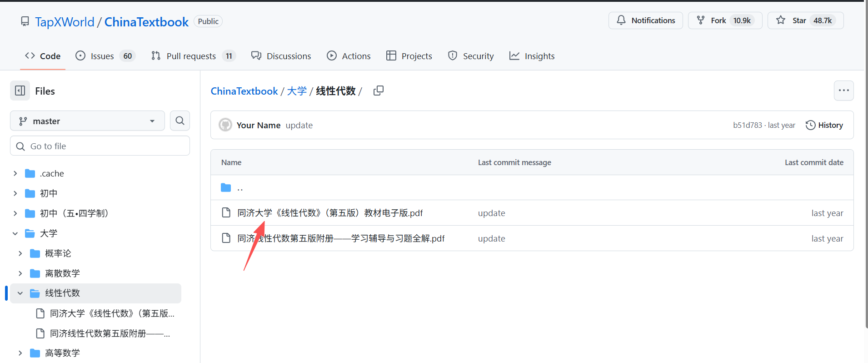Screen dimensions: 868x363
Task: Open the Actions tab
Action: [x=349, y=56]
